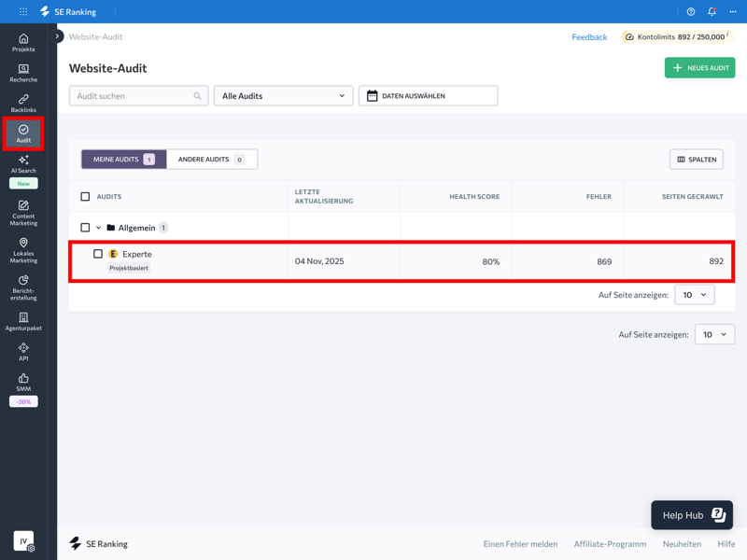Open the Alle Audits dropdown

[x=283, y=96]
